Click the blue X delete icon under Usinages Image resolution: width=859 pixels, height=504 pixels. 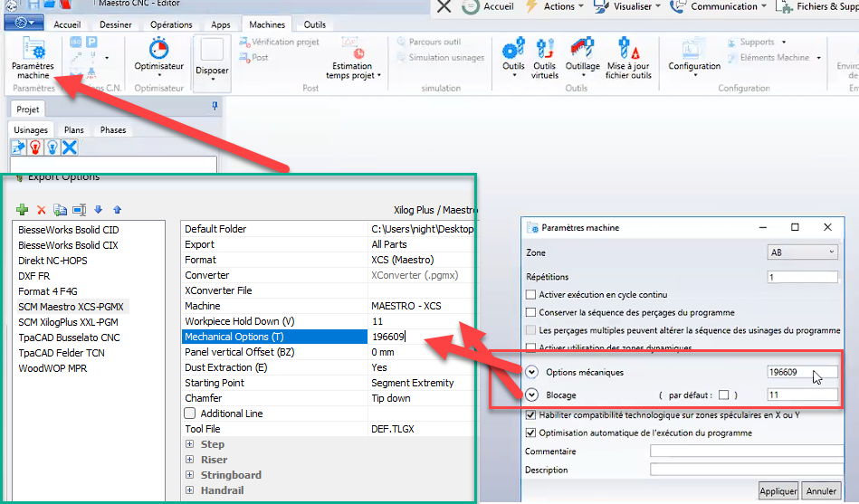[x=70, y=147]
